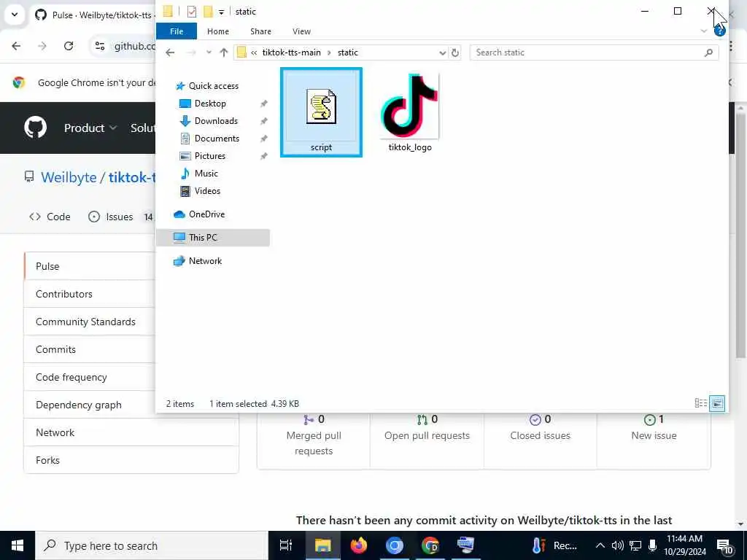Open the Product menu on GitHub
Image resolution: width=747 pixels, height=560 pixels.
pos(90,128)
